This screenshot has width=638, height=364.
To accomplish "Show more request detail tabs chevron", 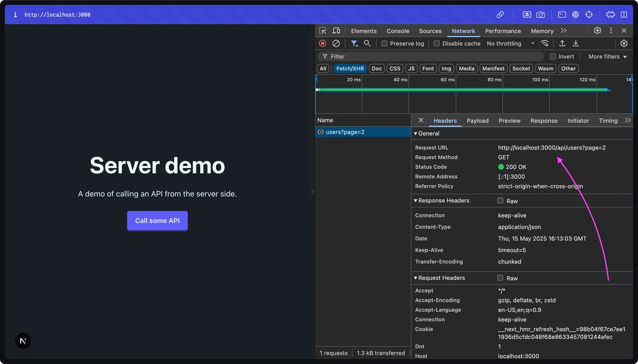I will click(x=627, y=120).
